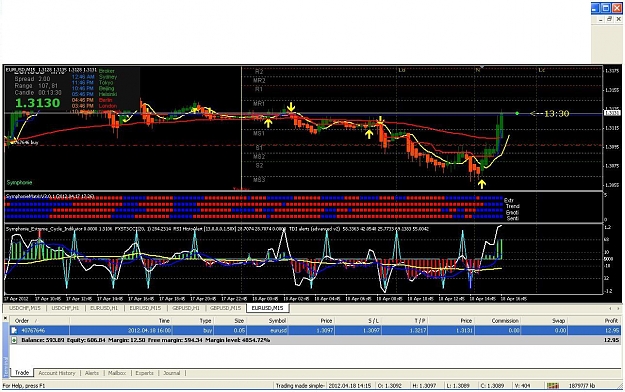
Task: Click the symbol cell 'eurusd'
Action: click(x=278, y=331)
